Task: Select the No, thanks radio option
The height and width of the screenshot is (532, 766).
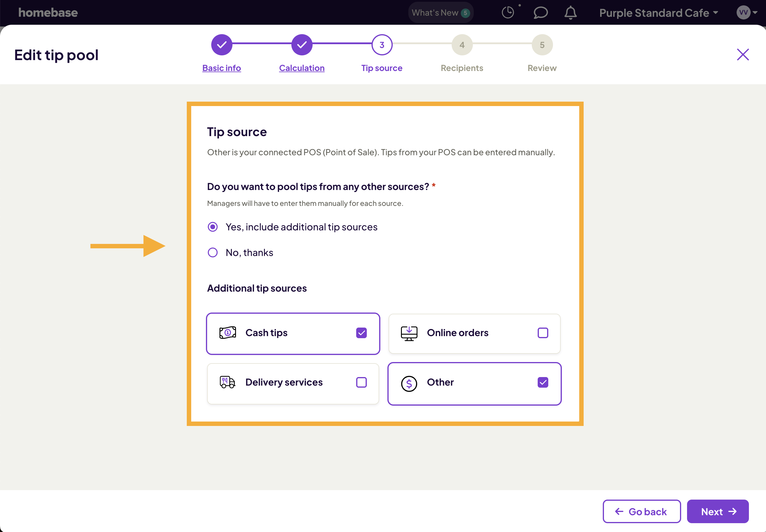Action: [212, 252]
